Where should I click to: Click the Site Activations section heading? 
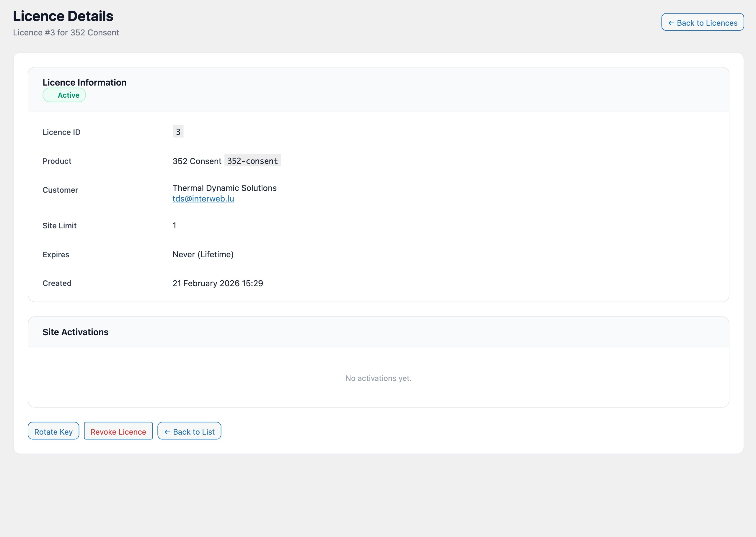click(x=75, y=332)
